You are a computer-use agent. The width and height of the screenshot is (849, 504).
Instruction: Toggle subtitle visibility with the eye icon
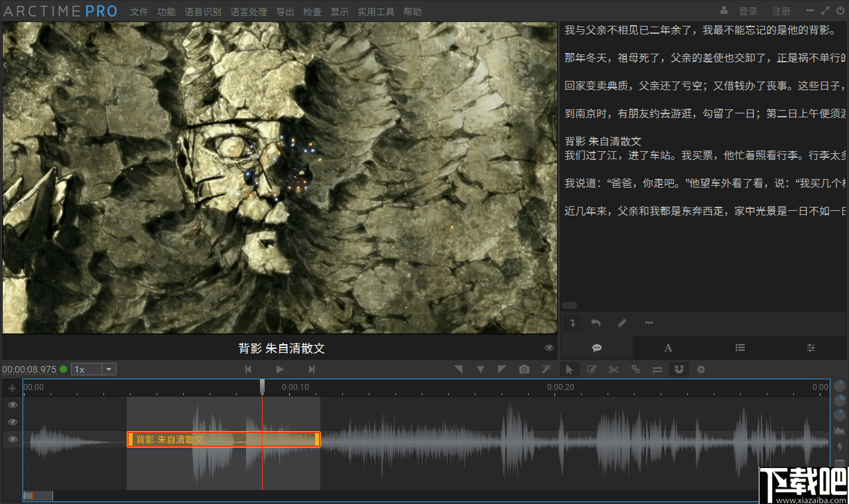[549, 347]
